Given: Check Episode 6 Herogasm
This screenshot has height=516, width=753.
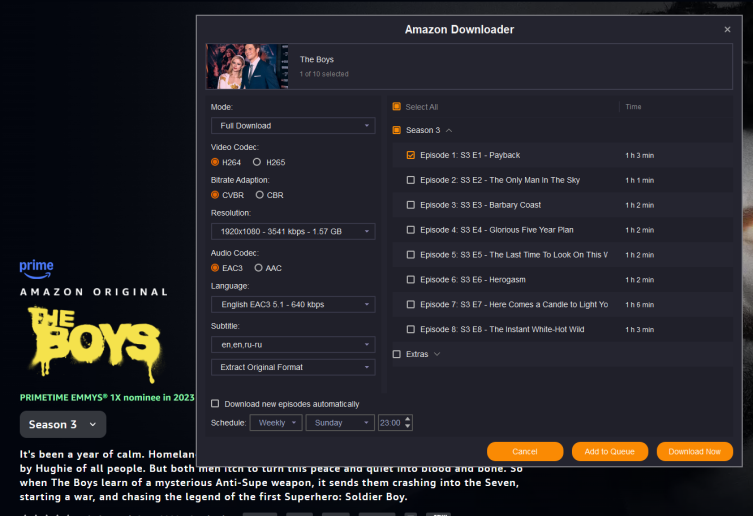Looking at the screenshot, I should coord(411,280).
